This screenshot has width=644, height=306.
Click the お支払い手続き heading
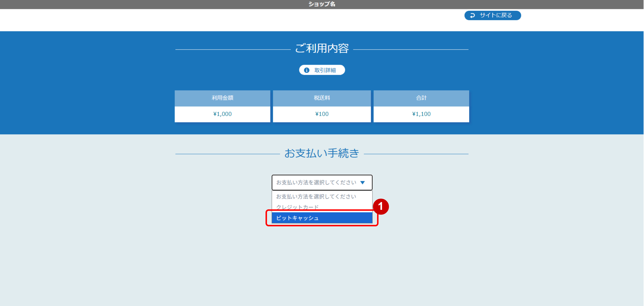tap(322, 153)
